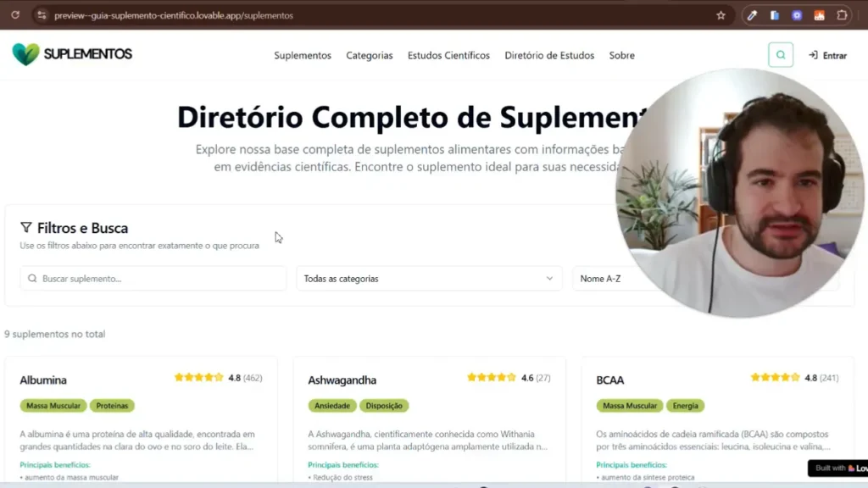Open site information icon in address bar

point(42,15)
